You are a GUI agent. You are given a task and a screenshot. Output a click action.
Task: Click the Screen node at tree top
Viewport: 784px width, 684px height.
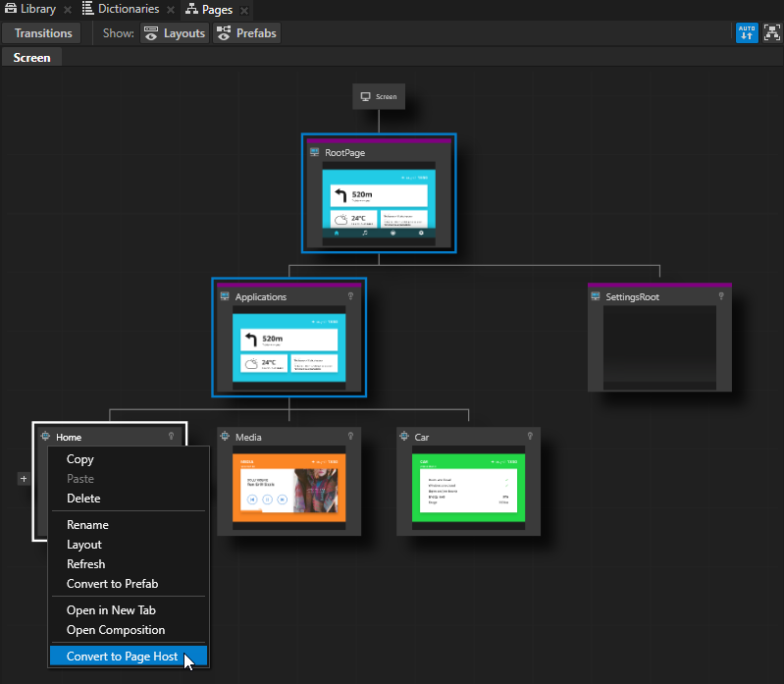pos(378,96)
